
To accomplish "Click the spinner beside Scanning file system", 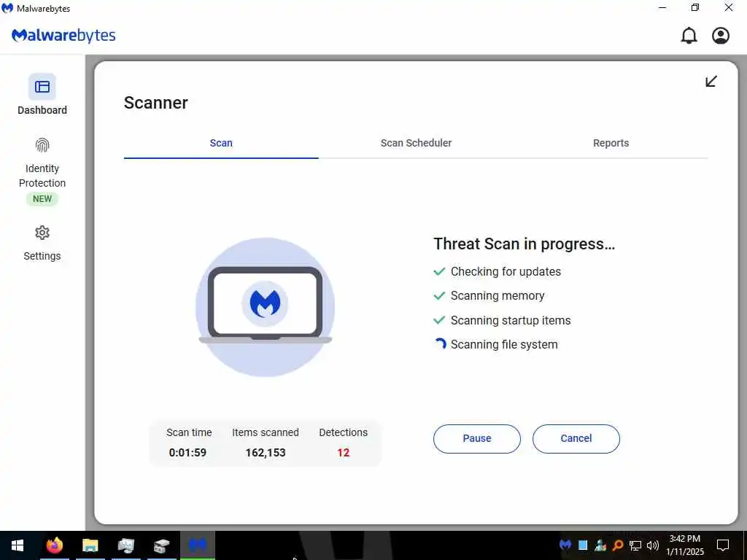I will 440,344.
